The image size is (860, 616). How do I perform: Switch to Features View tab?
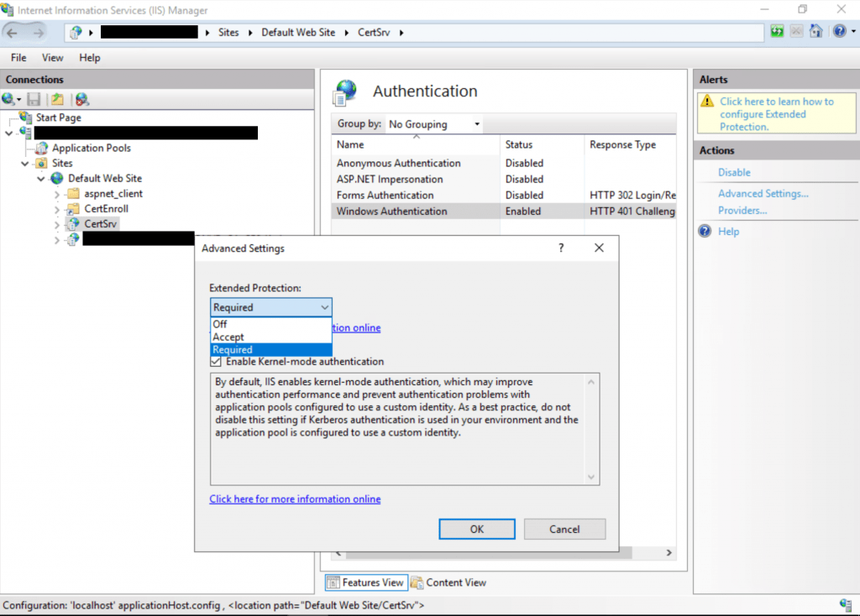366,582
